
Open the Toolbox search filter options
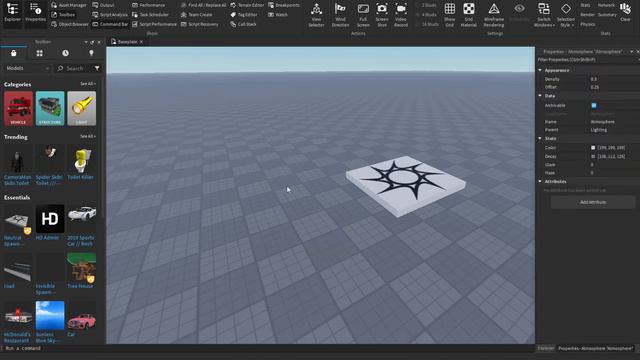pos(97,69)
